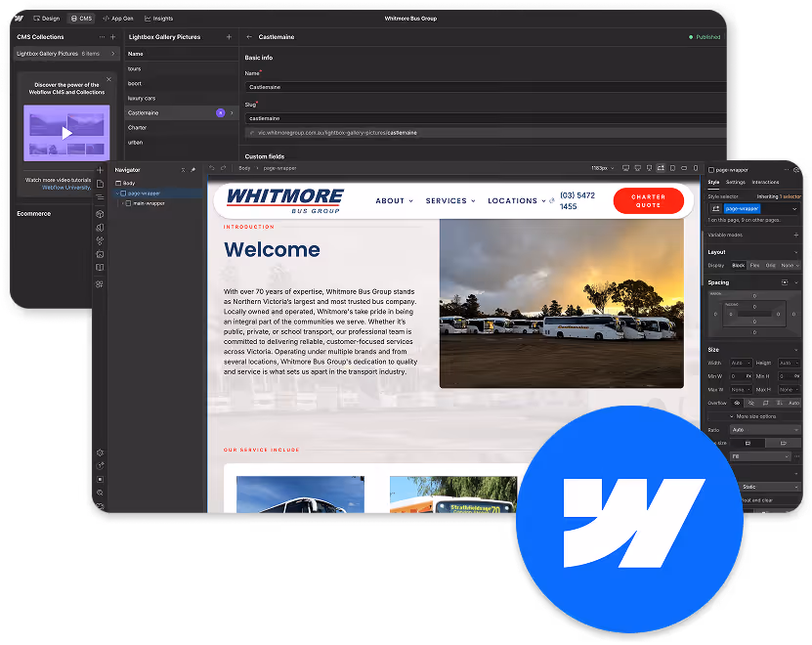812x645 pixels.
Task: Open the Ecommerce section in the CMS panel
Action: 33,213
